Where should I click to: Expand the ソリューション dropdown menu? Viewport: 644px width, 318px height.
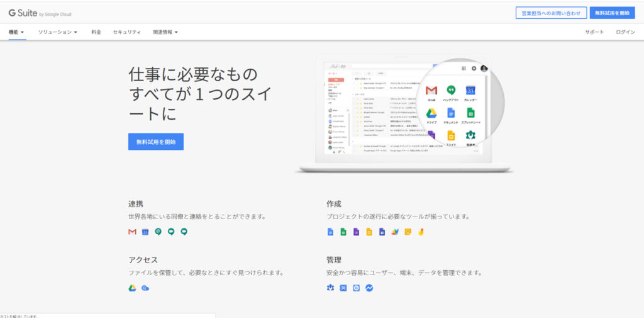click(x=58, y=32)
